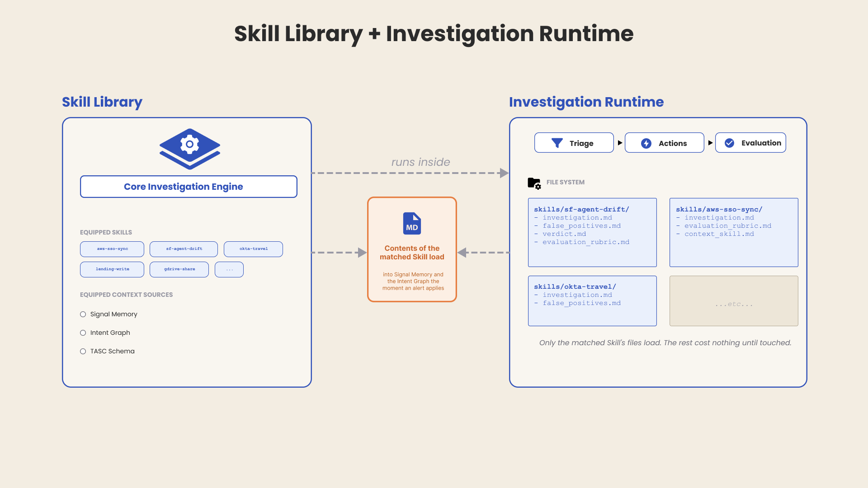Select the lending-write skill chip

coord(112,269)
